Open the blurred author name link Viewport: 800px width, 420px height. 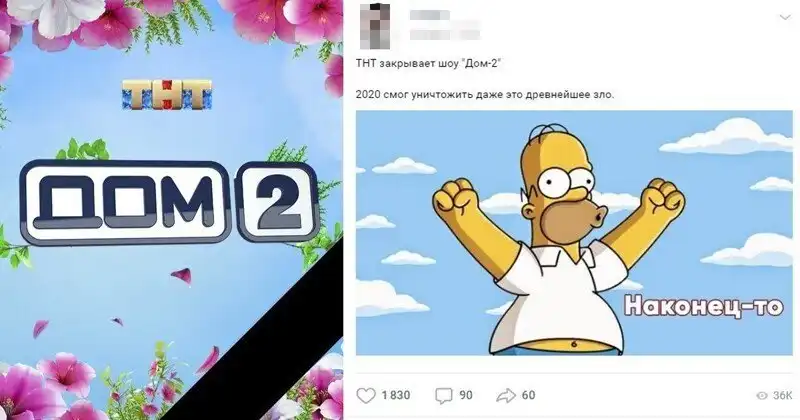[430, 15]
